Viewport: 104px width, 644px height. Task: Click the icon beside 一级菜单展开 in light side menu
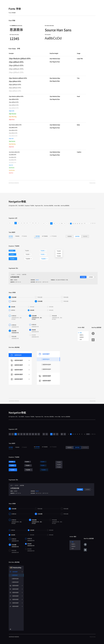click(x=40, y=354)
